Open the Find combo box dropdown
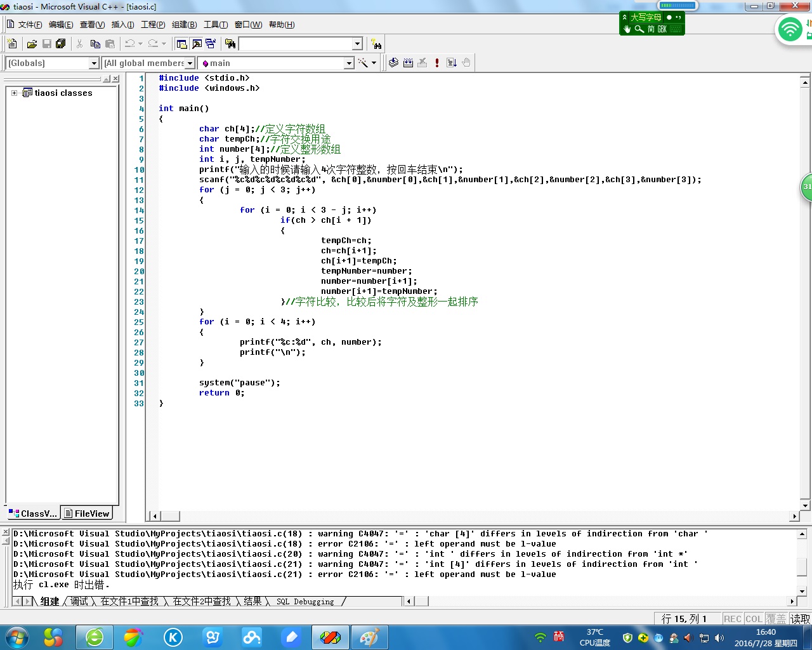The image size is (812, 650). click(357, 44)
